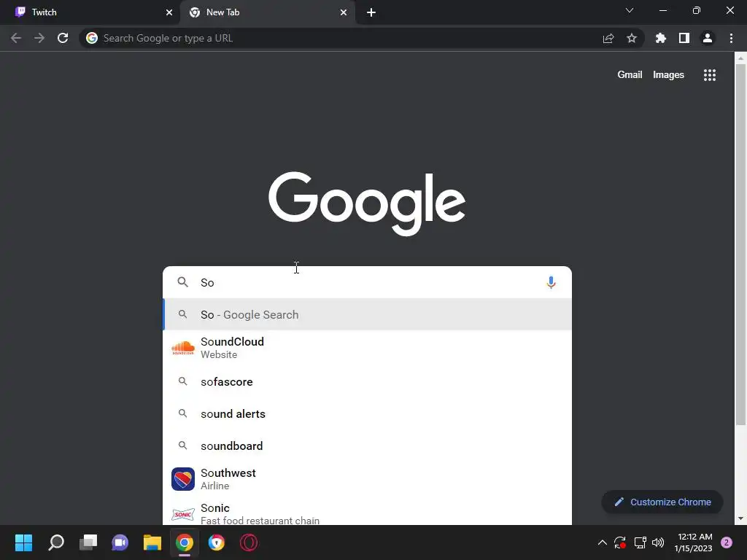Choose the 'So - Google Search' suggestion
747x560 pixels.
(368, 314)
